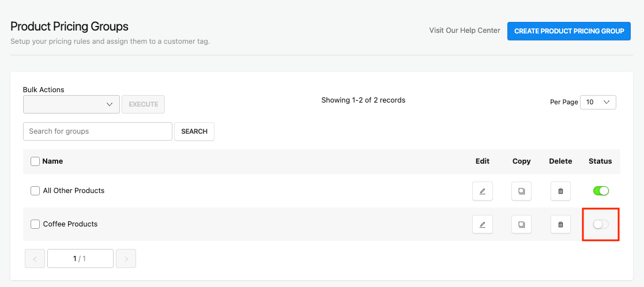Image resolution: width=644 pixels, height=287 pixels.
Task: Edit the All Other Products group
Action: pyautogui.click(x=482, y=191)
